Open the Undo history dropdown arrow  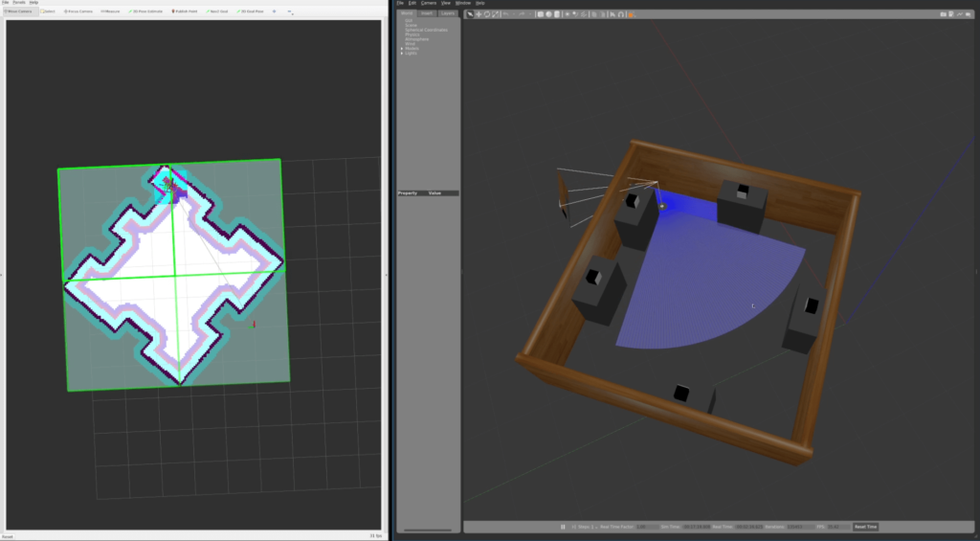tap(514, 14)
